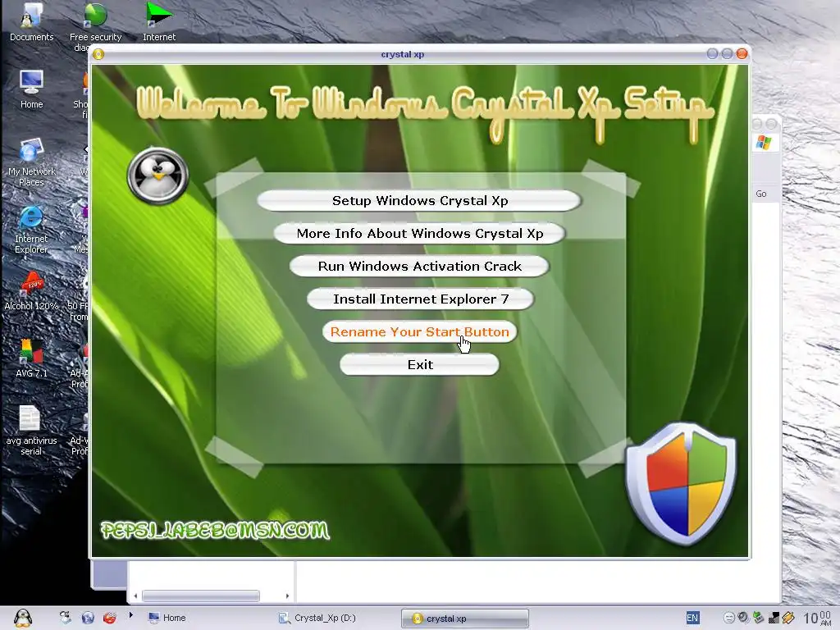This screenshot has width=840, height=630.
Task: Click the first round system tray icon
Action: pos(729,618)
